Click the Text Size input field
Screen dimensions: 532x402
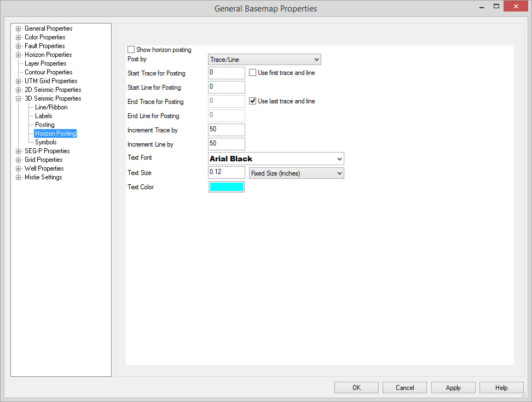(x=227, y=173)
